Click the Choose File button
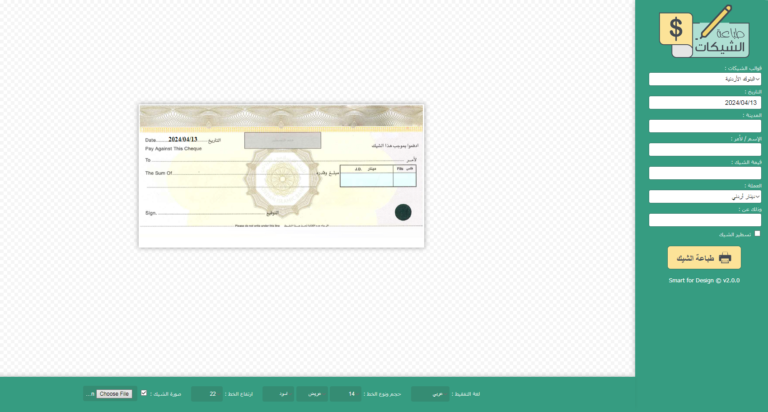The height and width of the screenshot is (412, 768). [114, 394]
